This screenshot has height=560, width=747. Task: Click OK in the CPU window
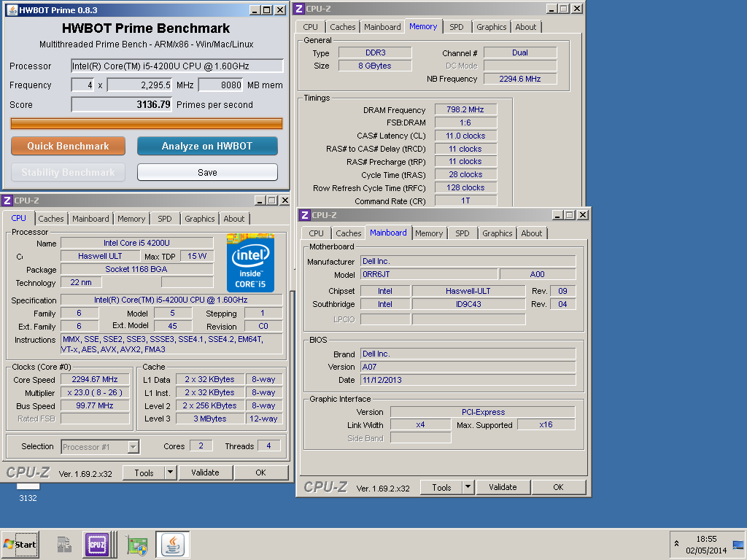tap(260, 472)
